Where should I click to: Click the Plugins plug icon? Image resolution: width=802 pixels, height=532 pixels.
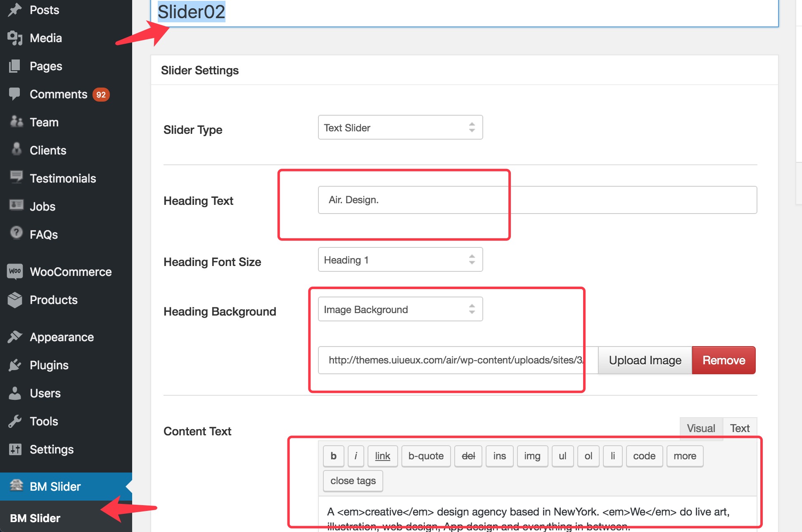click(x=15, y=365)
